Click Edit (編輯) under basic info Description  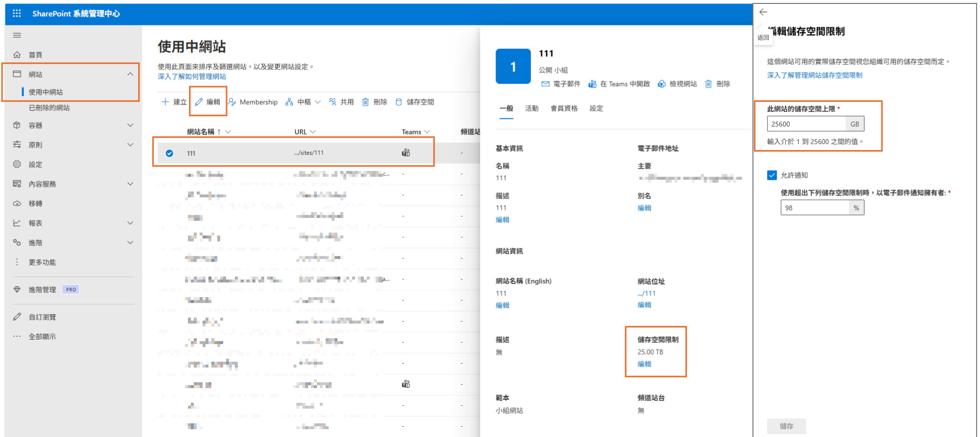502,220
